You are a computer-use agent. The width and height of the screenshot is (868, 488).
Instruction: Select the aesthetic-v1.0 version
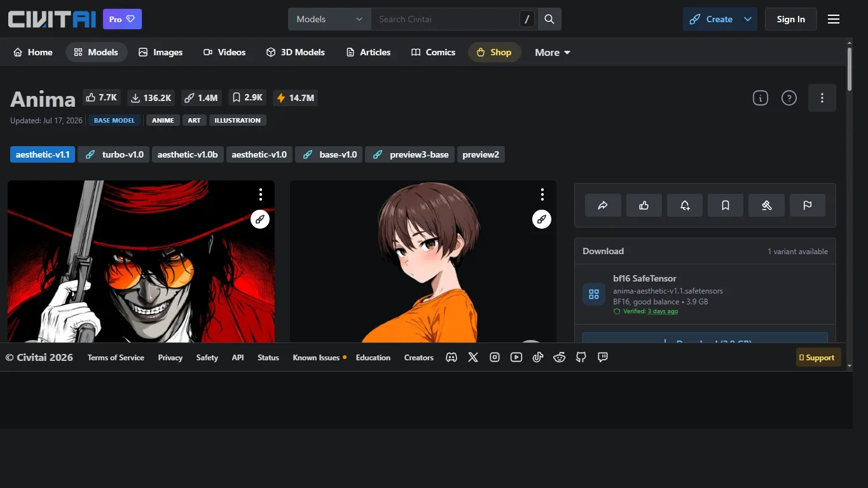259,154
